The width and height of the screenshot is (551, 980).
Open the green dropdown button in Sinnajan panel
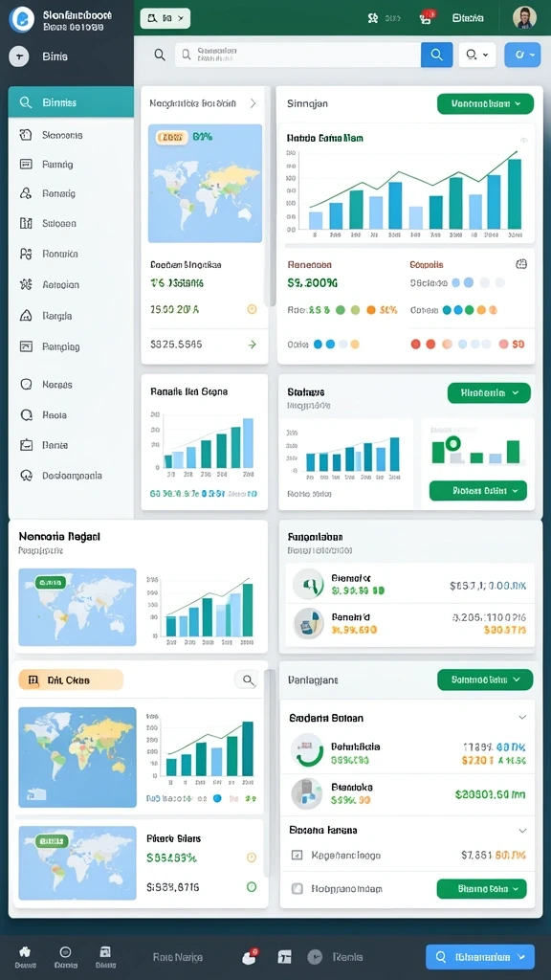(x=485, y=103)
